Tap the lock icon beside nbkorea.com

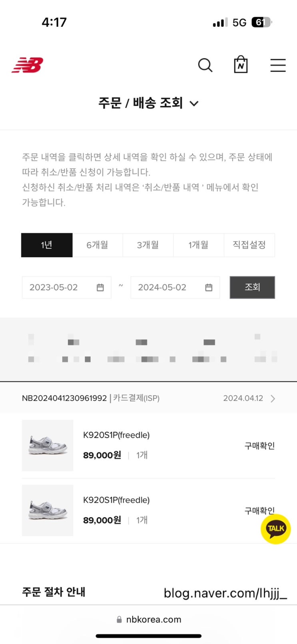coord(119,620)
